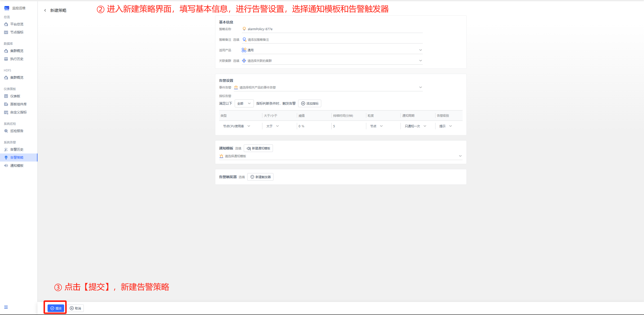Open the 全部 condition dropdown
Screen dimensions: 644x315
[x=244, y=104]
